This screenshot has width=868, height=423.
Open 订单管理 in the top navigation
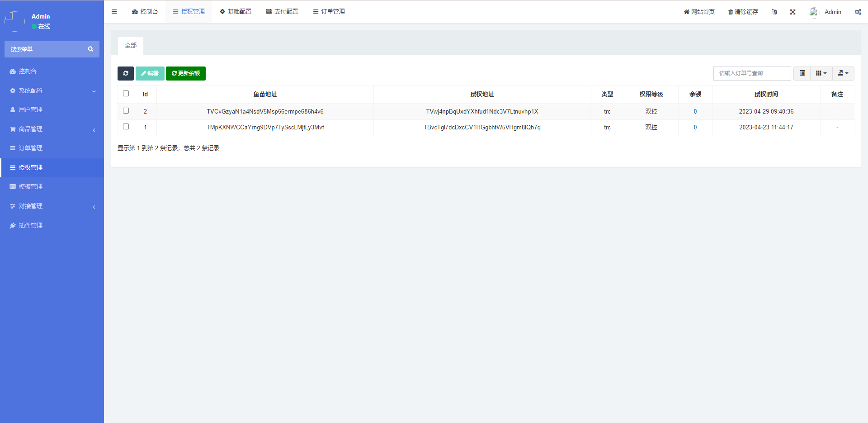click(329, 11)
